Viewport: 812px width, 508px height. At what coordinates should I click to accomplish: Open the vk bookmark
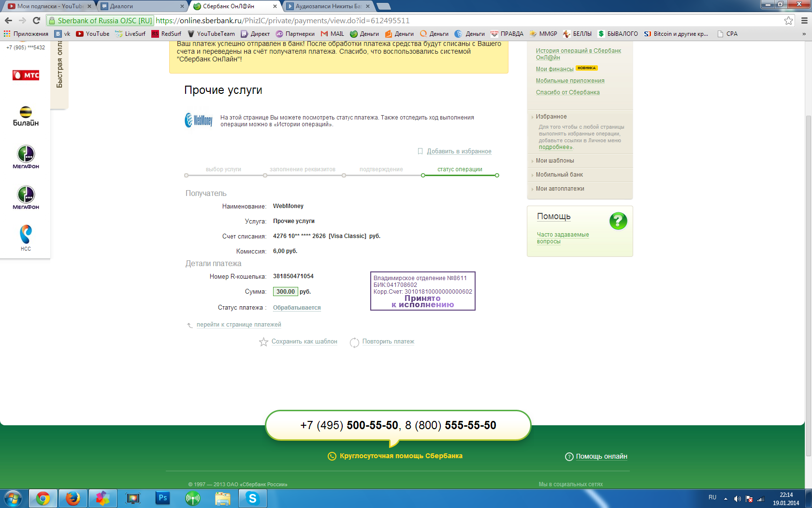coord(63,34)
